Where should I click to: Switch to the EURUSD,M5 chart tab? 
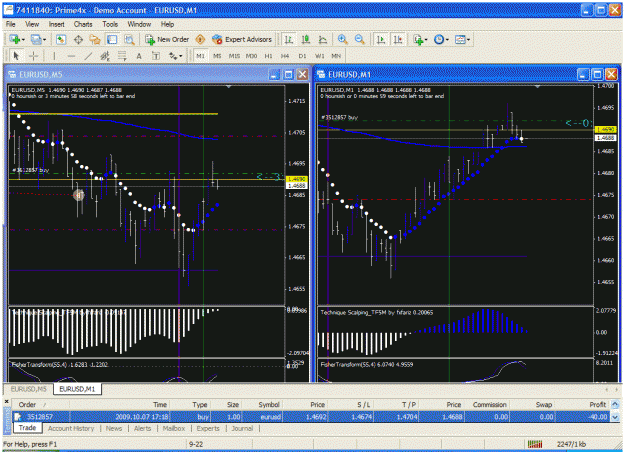(28, 389)
